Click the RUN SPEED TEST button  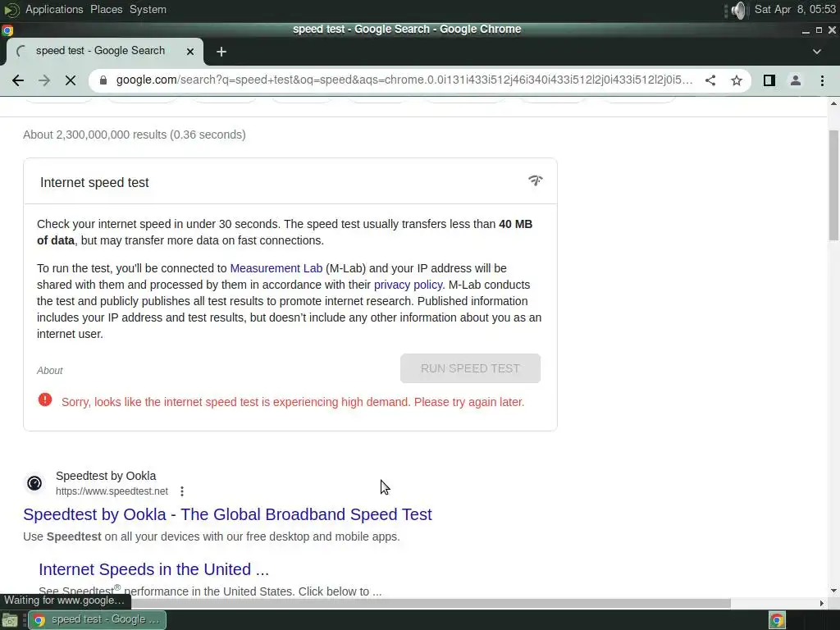click(x=470, y=368)
